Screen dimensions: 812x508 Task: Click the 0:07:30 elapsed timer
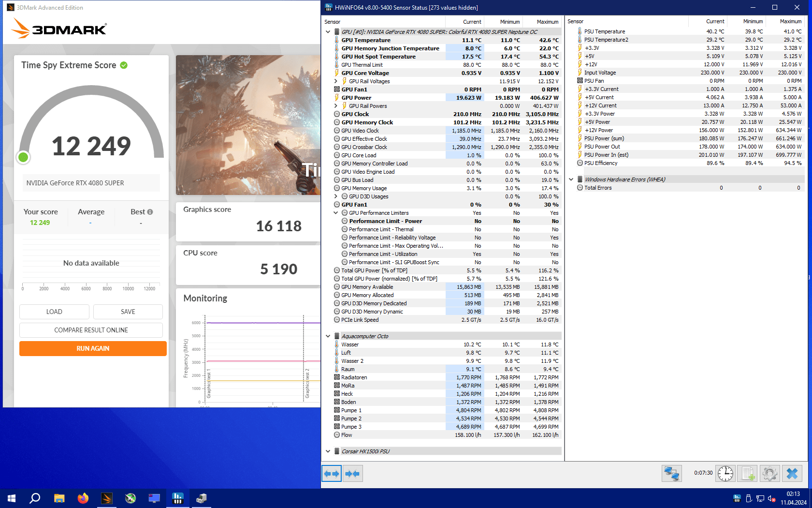coord(703,473)
